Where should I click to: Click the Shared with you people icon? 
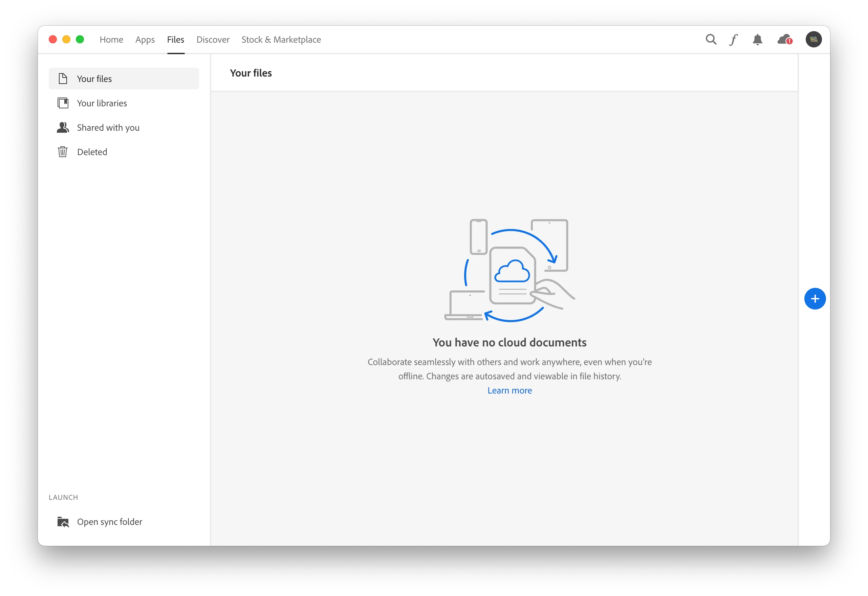tap(63, 128)
